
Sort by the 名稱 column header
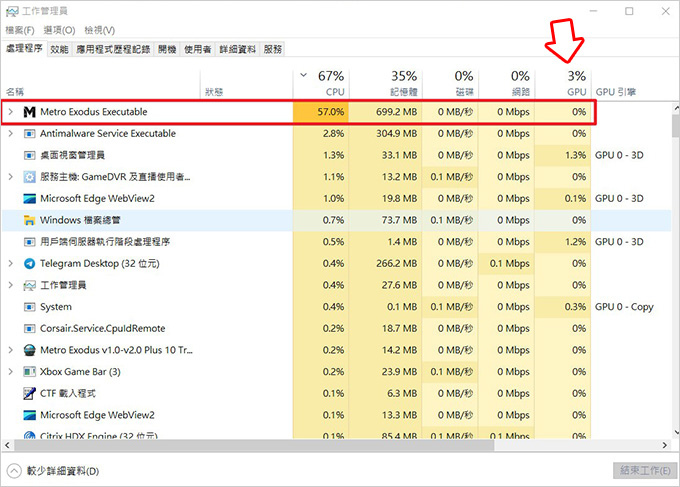tap(101, 84)
